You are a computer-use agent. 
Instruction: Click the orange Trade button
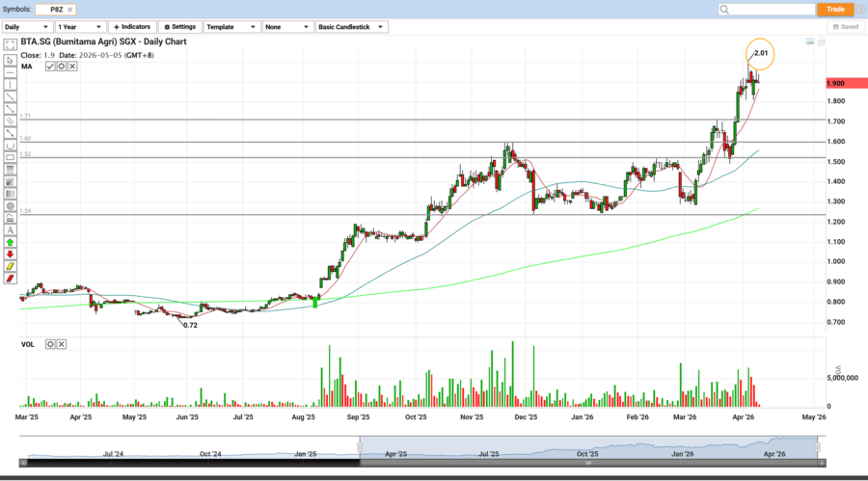tap(835, 9)
